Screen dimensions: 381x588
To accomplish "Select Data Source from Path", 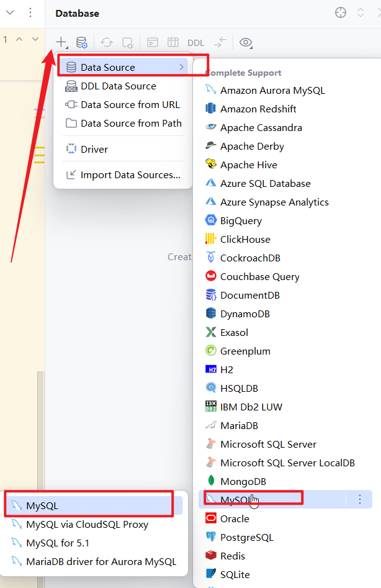I will click(x=123, y=124).
